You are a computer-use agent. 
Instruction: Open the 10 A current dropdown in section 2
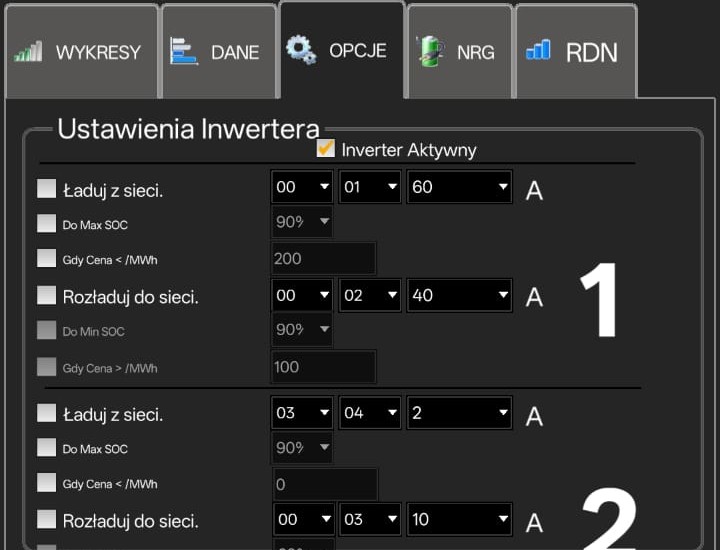pyautogui.click(x=459, y=519)
